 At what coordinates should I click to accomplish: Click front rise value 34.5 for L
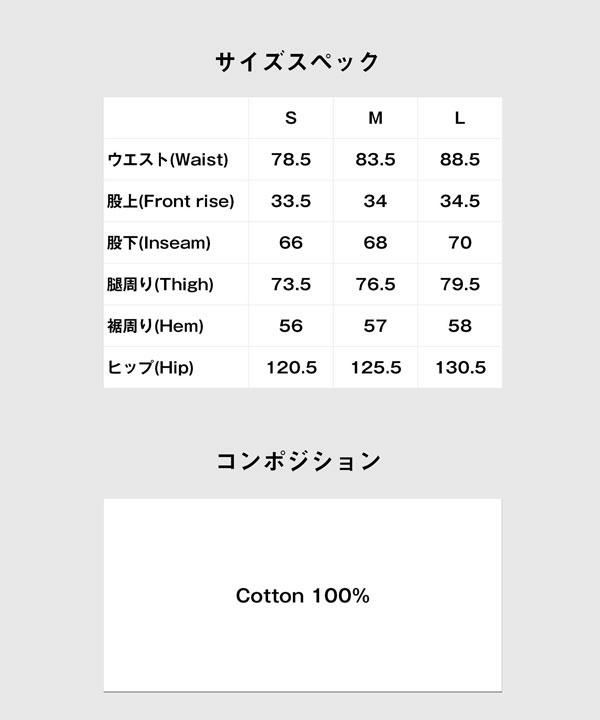[460, 201]
